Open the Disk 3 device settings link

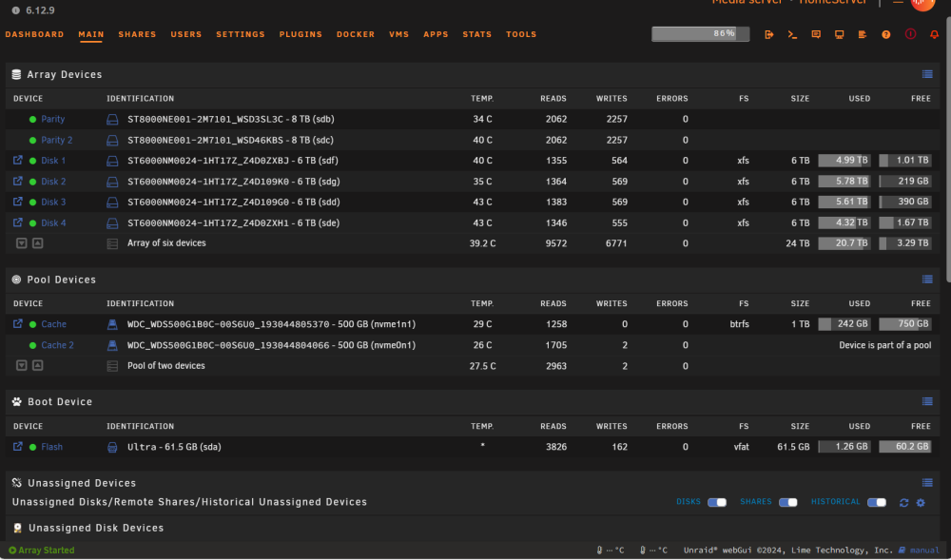(x=53, y=202)
